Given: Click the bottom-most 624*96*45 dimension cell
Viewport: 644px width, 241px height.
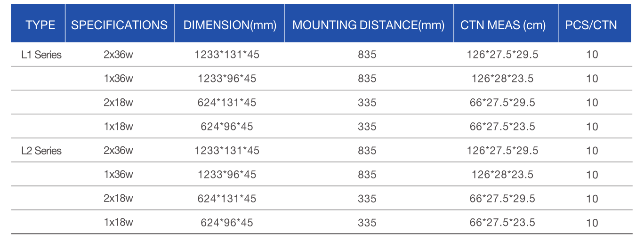Looking at the screenshot, I should tap(227, 222).
